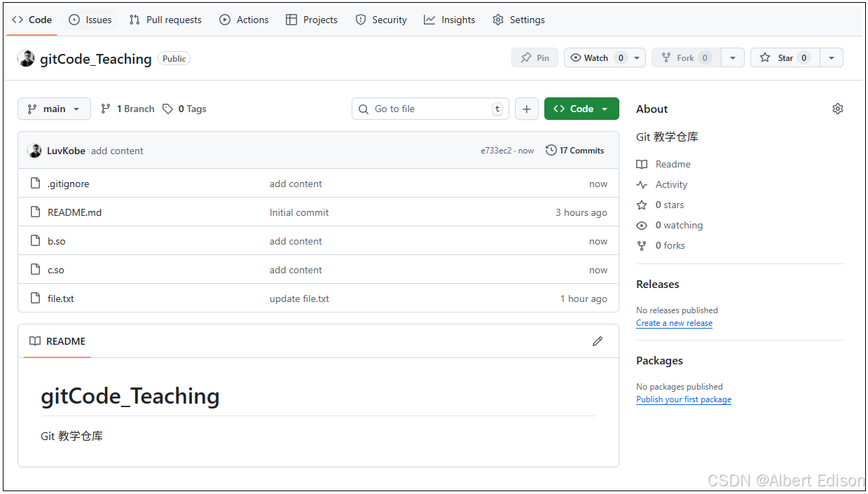Click the file icon beside README.md
This screenshot has width=868, height=494.
[x=35, y=212]
